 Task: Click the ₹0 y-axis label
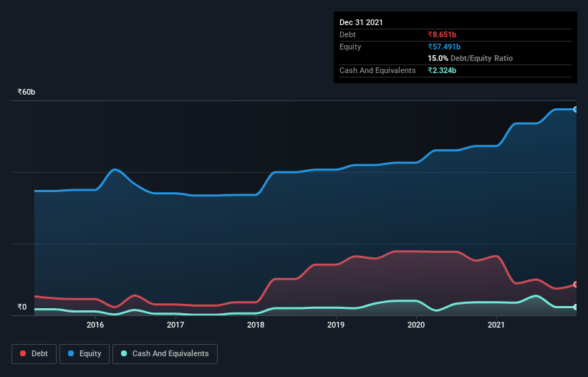tap(22, 307)
